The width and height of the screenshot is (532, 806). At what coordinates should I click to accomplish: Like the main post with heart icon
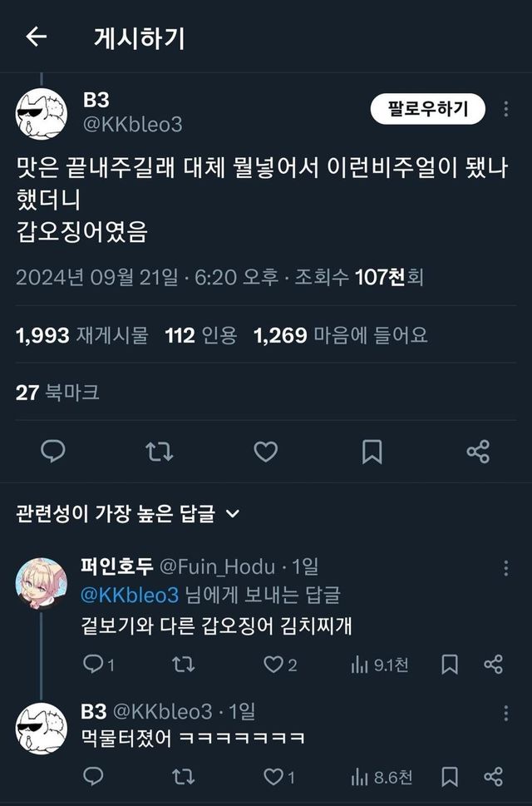click(265, 452)
